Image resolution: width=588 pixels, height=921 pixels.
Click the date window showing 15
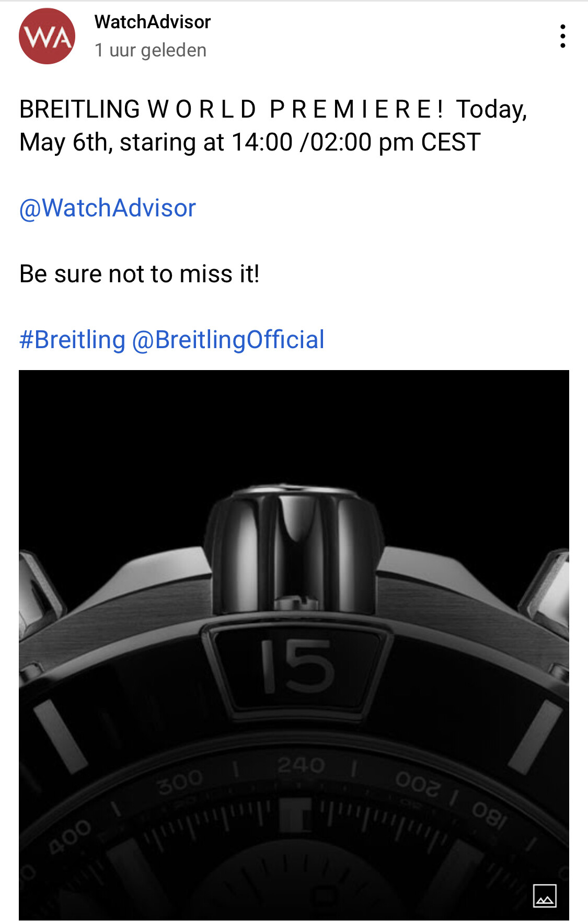coord(297,666)
